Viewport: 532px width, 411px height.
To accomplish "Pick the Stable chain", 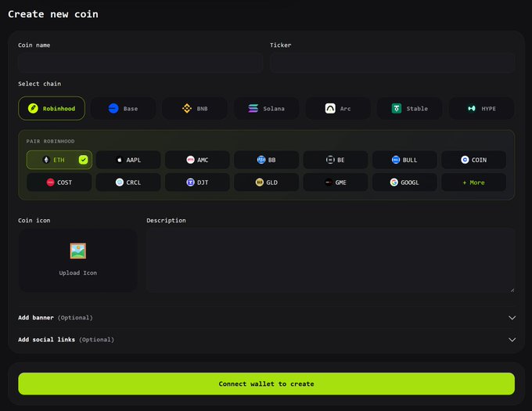I will (409, 108).
